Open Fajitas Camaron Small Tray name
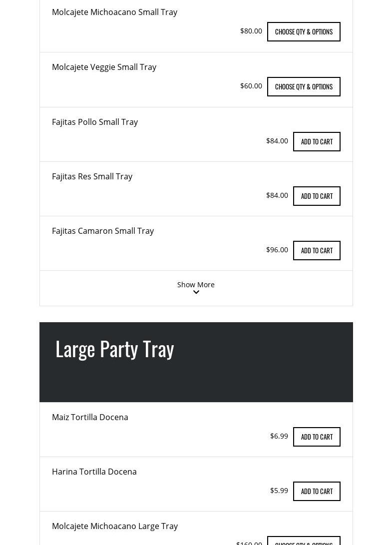This screenshot has height=545, width=392. click(x=103, y=231)
